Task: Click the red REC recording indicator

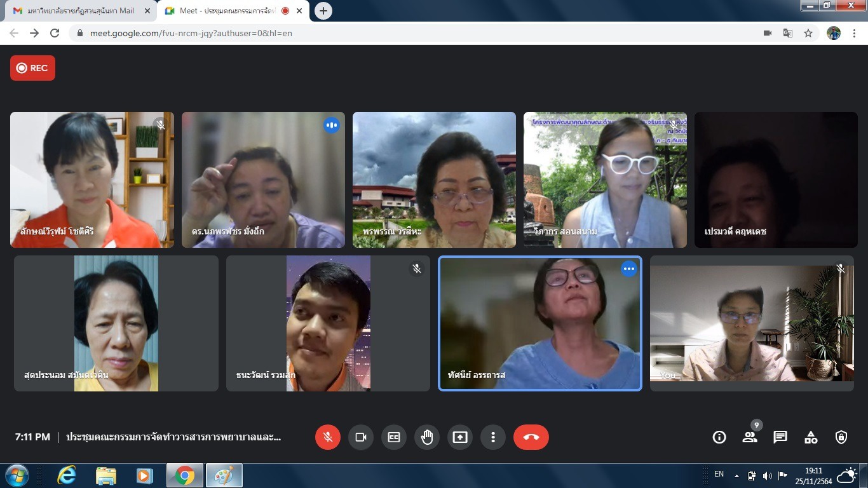Action: pyautogui.click(x=32, y=68)
